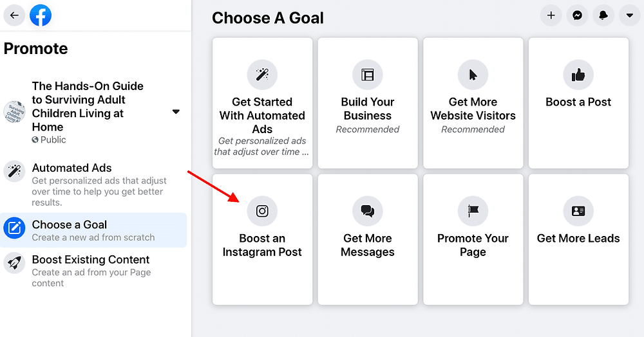The image size is (644, 337).
Task: Open the notifications bell icon
Action: pos(604,15)
